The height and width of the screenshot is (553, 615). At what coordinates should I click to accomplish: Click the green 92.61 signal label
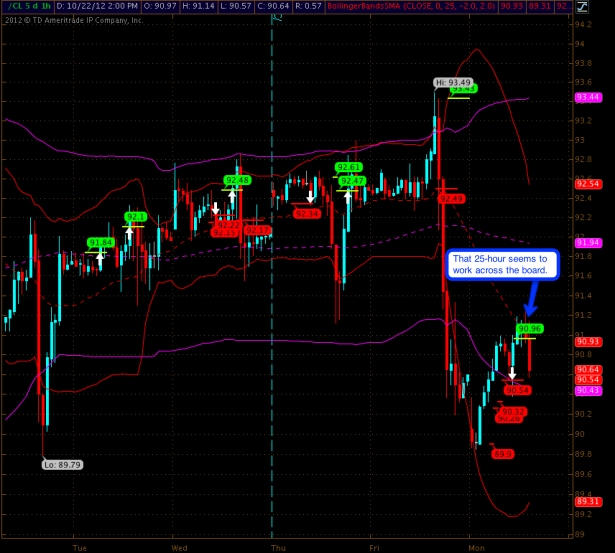(x=348, y=167)
